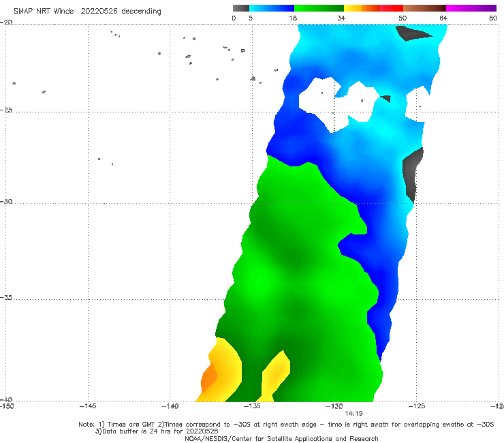Click the orange high-wind patch on the swath
504x443 pixels.
208,378
